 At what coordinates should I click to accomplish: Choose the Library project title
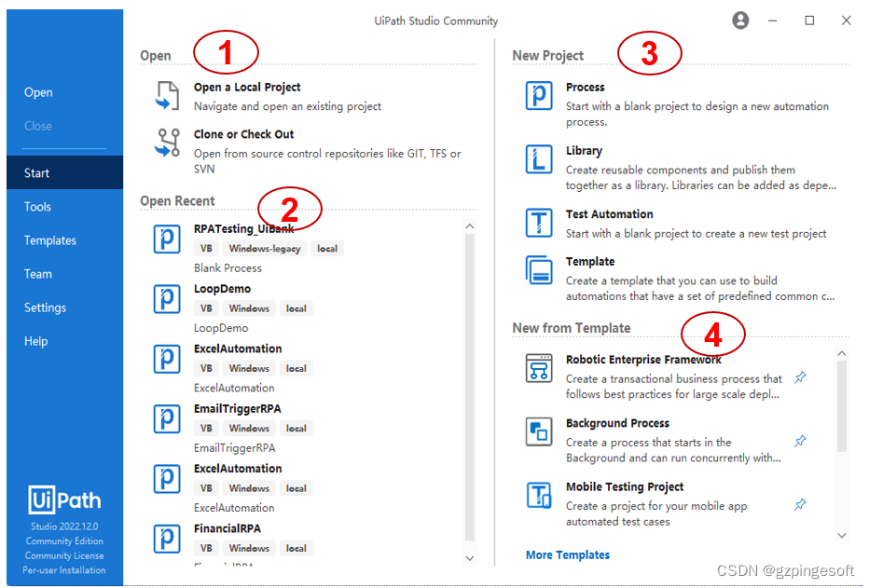(x=584, y=151)
